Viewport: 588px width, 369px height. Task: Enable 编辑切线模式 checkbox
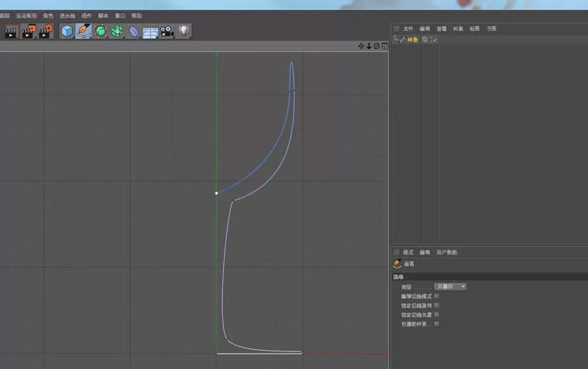(x=436, y=296)
